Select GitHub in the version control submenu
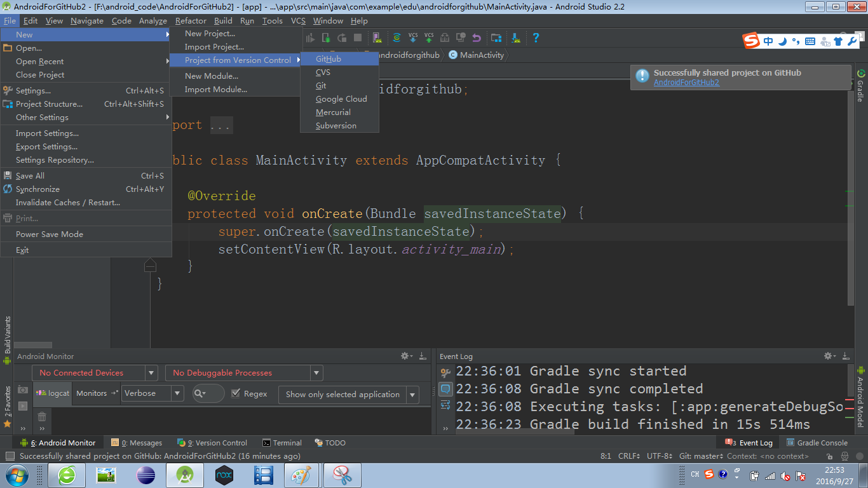 click(x=340, y=59)
